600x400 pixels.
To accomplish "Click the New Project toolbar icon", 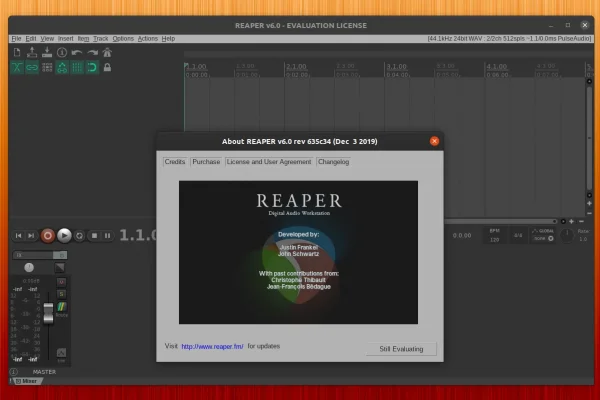I will click(18, 52).
